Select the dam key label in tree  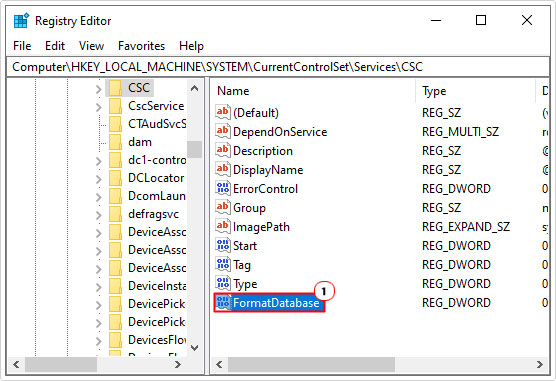click(x=140, y=142)
